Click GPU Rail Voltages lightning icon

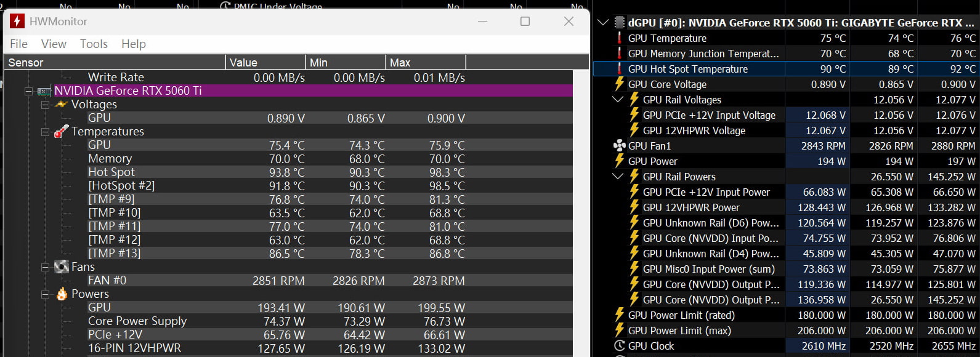(x=634, y=100)
